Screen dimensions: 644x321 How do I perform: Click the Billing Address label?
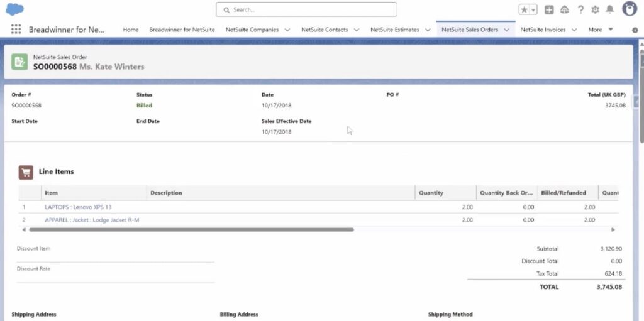(x=239, y=315)
